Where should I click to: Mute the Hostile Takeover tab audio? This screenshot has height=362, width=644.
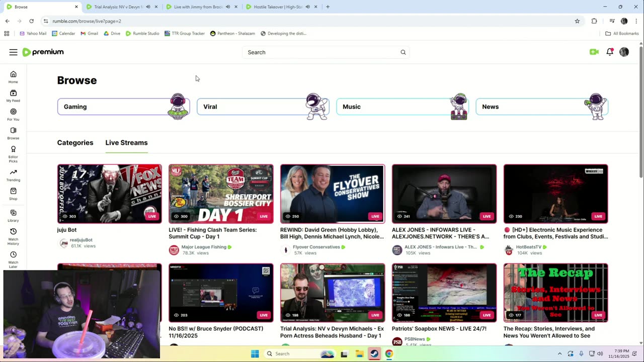[307, 7]
